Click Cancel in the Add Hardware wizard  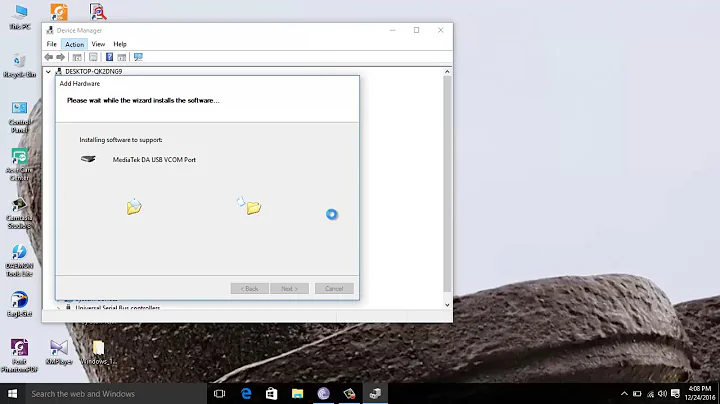[334, 288]
